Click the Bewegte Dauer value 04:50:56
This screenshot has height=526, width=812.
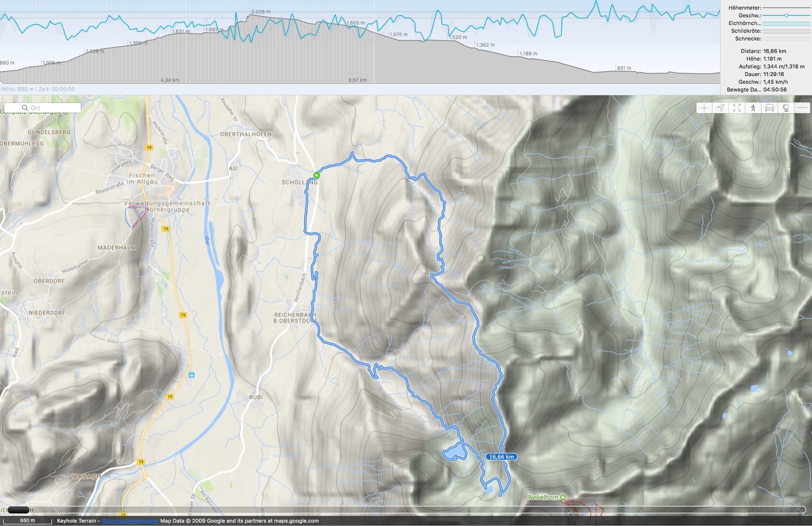click(775, 90)
